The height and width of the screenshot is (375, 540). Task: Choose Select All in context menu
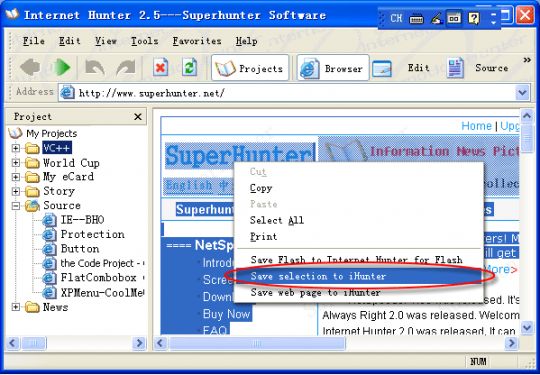click(x=277, y=220)
